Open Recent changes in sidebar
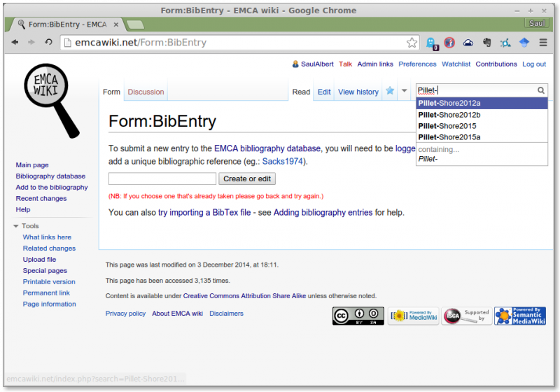 coord(41,198)
